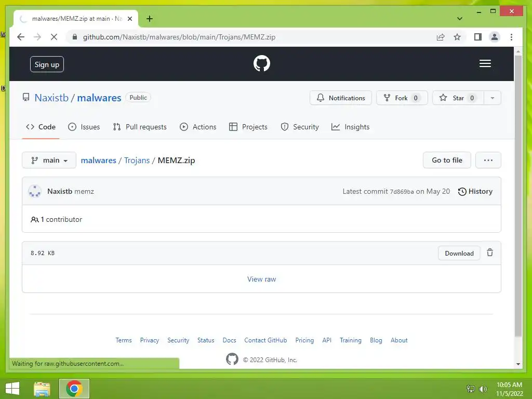Open the Pricing footer link

click(x=304, y=340)
